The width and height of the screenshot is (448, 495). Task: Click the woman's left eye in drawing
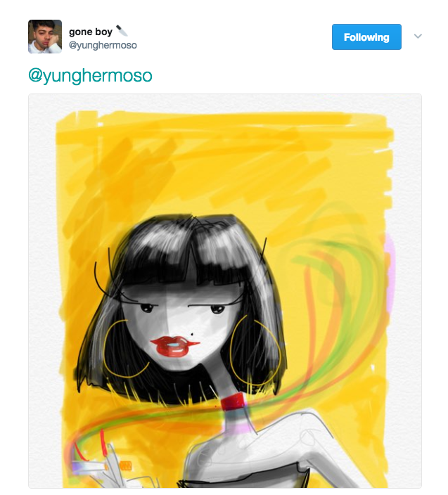tap(146, 308)
